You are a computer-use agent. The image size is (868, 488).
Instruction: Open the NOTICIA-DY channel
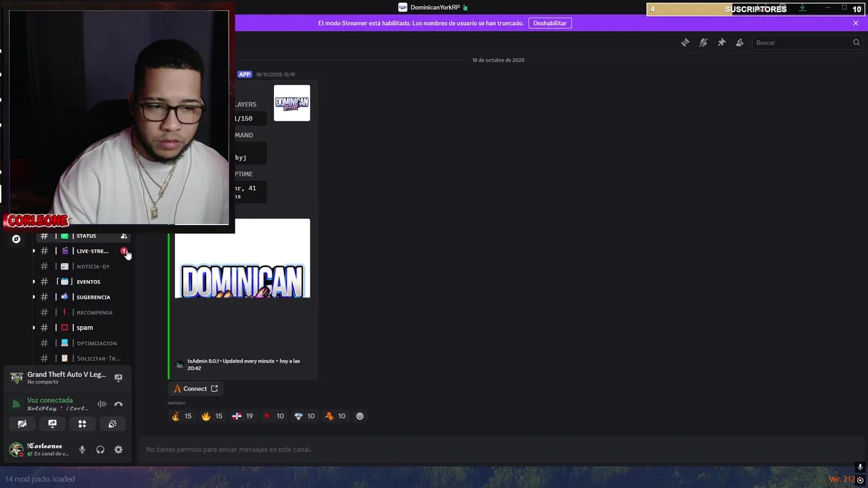(83, 266)
